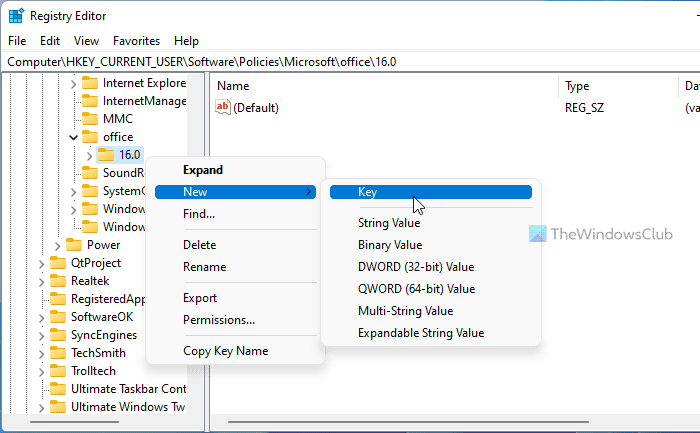
Task: Select New in the context menu
Action: pyautogui.click(x=235, y=192)
